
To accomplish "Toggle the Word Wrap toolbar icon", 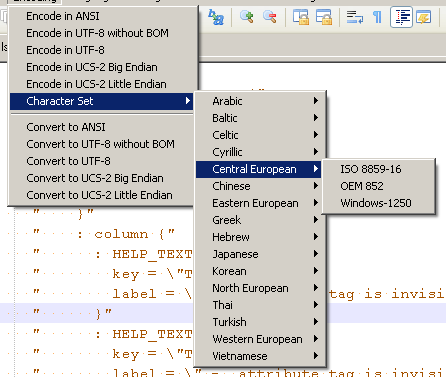I will [355, 17].
